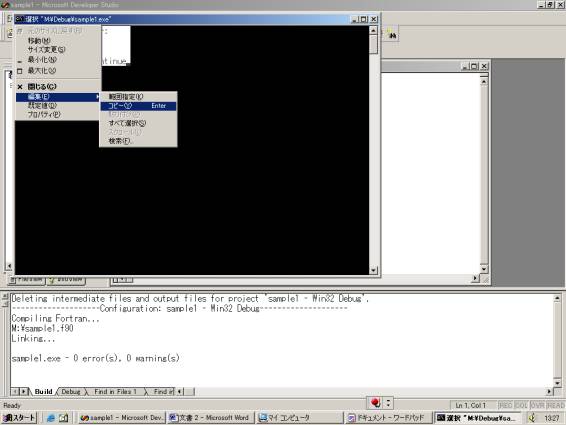Choose 範囲指定(K) in the edit submenu

click(x=138, y=97)
